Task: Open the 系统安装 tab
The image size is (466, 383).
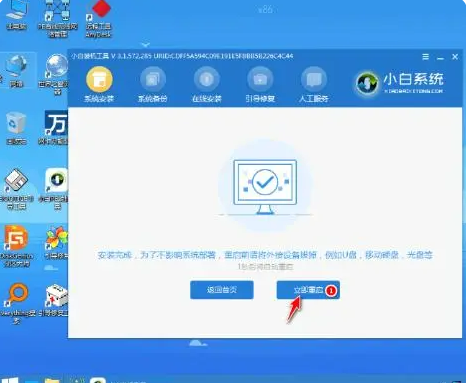Action: pyautogui.click(x=99, y=84)
